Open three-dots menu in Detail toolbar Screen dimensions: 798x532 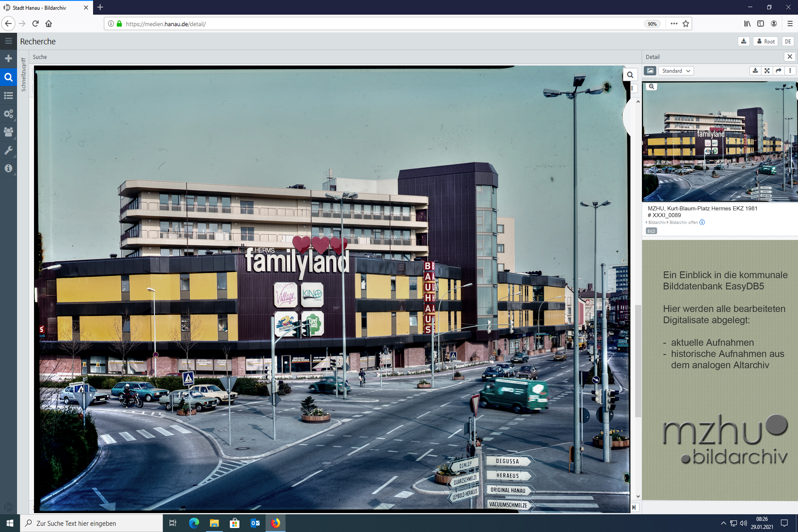click(790, 70)
